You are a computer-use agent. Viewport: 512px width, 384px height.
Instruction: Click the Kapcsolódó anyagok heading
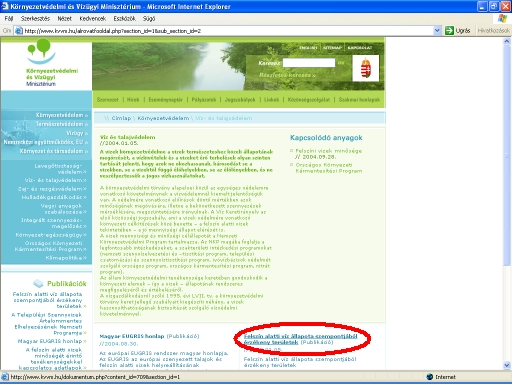326,138
